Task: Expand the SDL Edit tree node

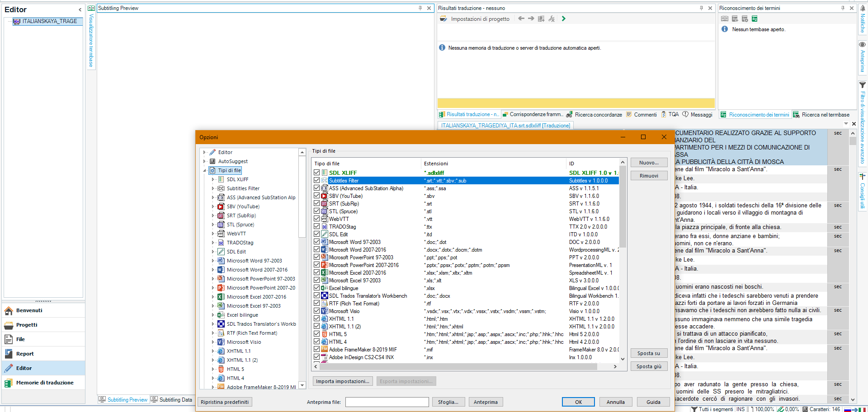Action: (x=213, y=252)
